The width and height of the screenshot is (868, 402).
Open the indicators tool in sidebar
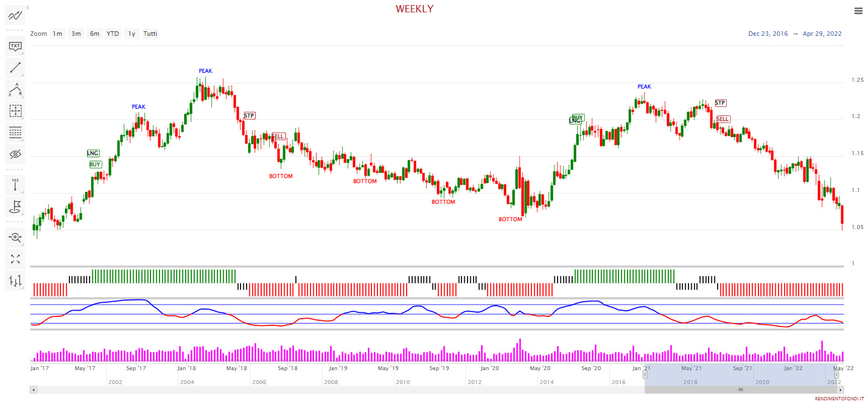click(15, 15)
